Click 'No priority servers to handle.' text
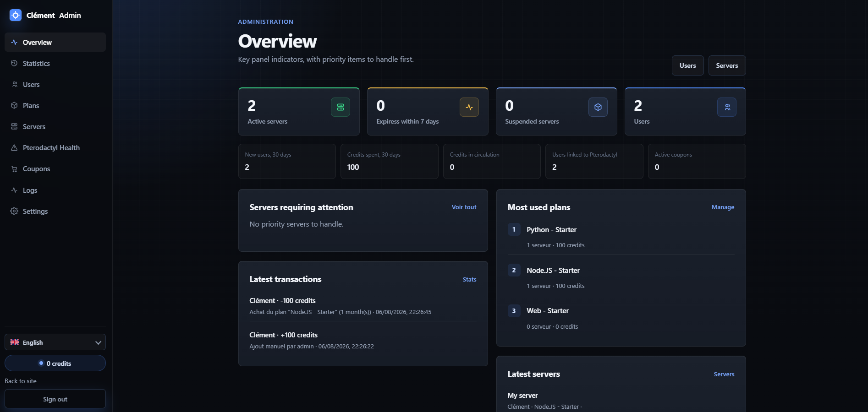 tap(296, 224)
